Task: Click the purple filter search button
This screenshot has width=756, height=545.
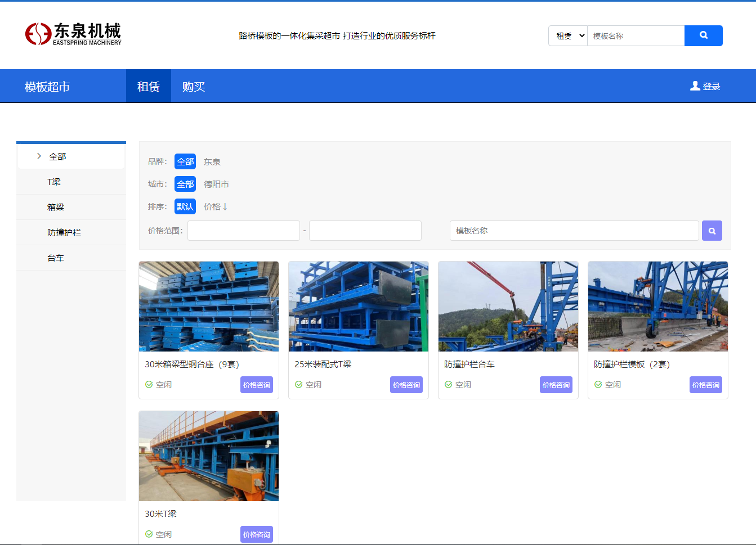Action: point(712,231)
